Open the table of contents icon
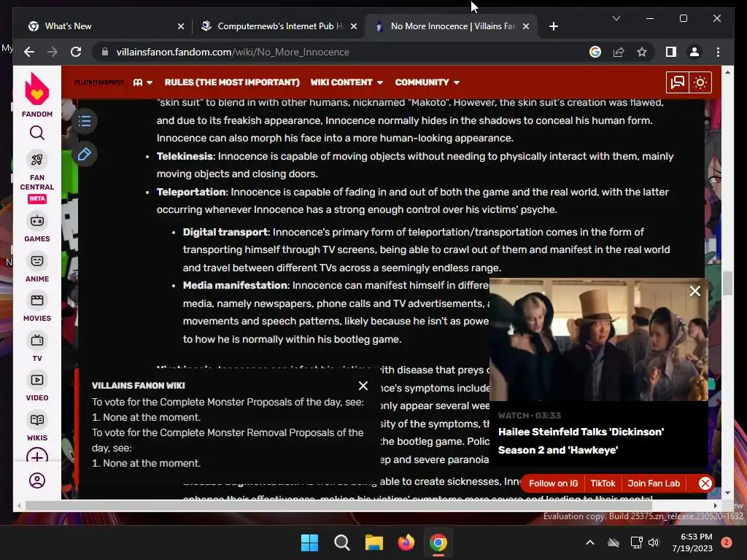This screenshot has width=747, height=560. tap(85, 121)
